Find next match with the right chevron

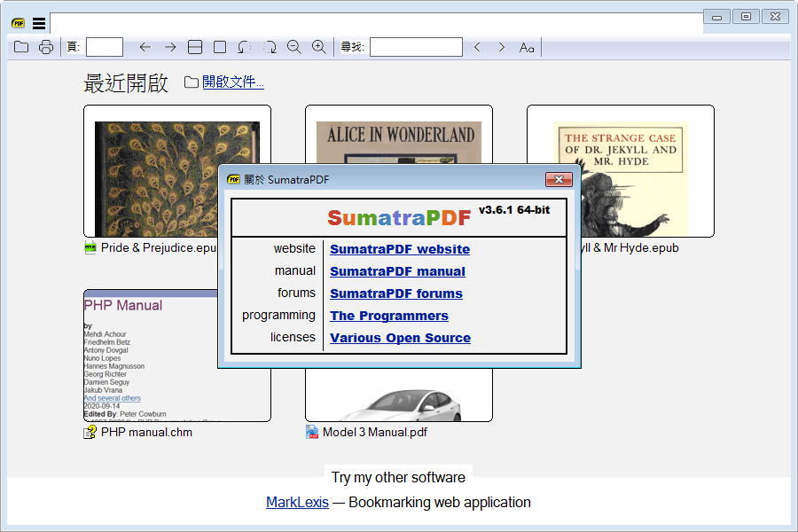click(x=501, y=47)
